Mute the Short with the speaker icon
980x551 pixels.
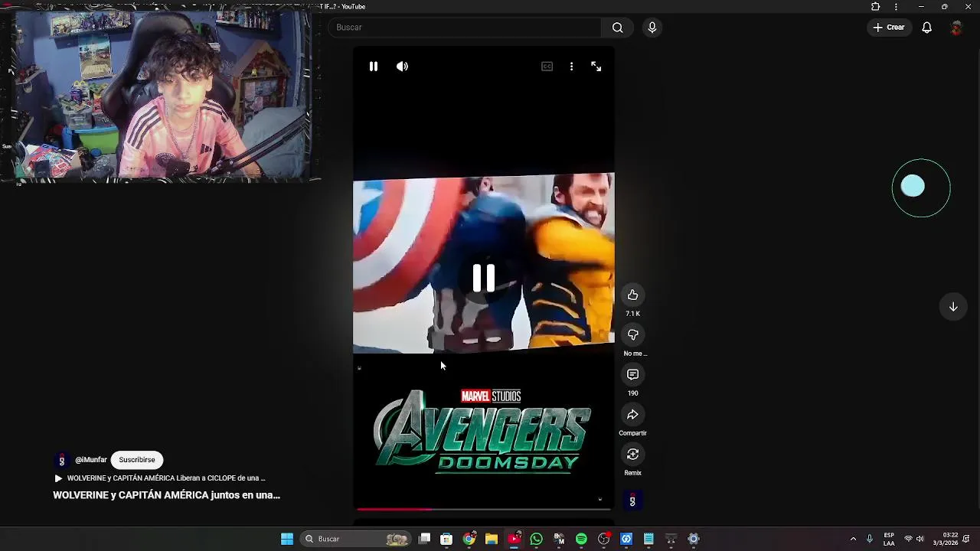click(402, 67)
